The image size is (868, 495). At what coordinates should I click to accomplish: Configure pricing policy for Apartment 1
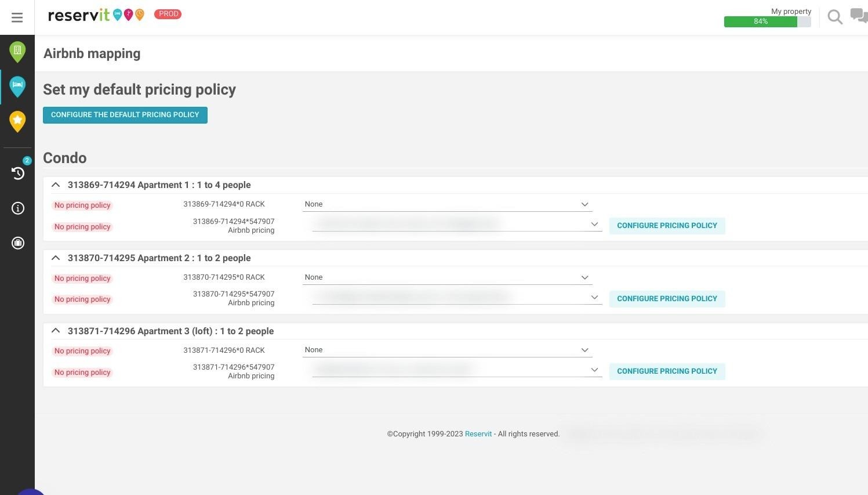(x=667, y=226)
